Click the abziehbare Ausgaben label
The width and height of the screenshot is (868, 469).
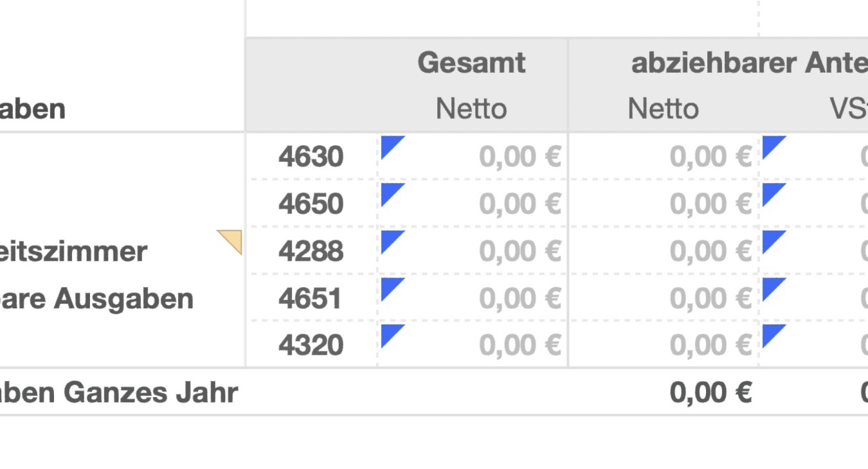(x=96, y=297)
